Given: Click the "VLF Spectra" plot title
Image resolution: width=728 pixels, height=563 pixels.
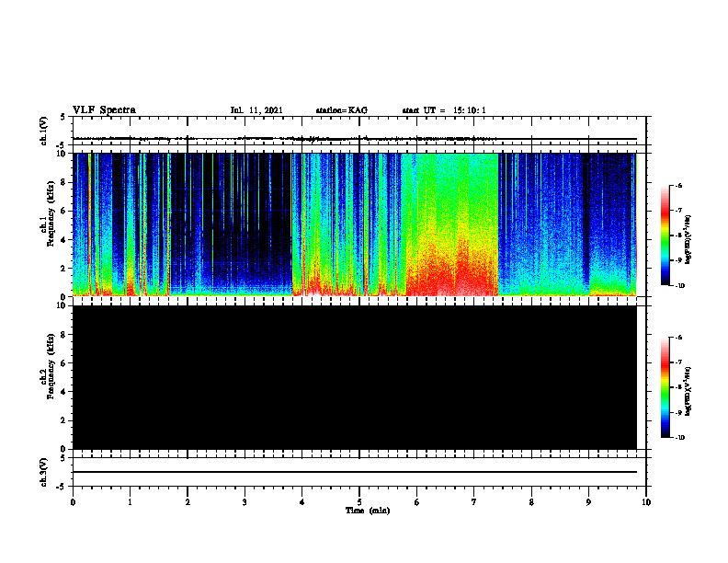Looking at the screenshot, I should [x=104, y=110].
